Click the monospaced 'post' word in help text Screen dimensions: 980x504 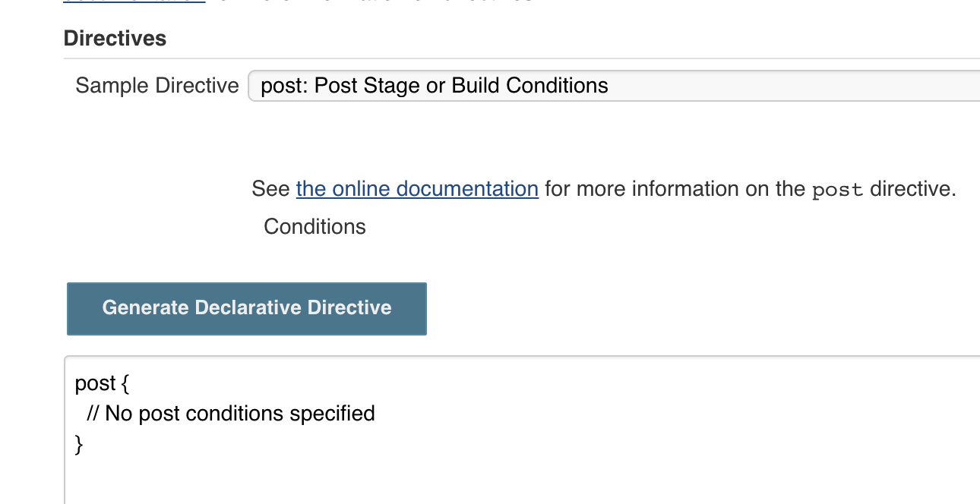(x=837, y=190)
